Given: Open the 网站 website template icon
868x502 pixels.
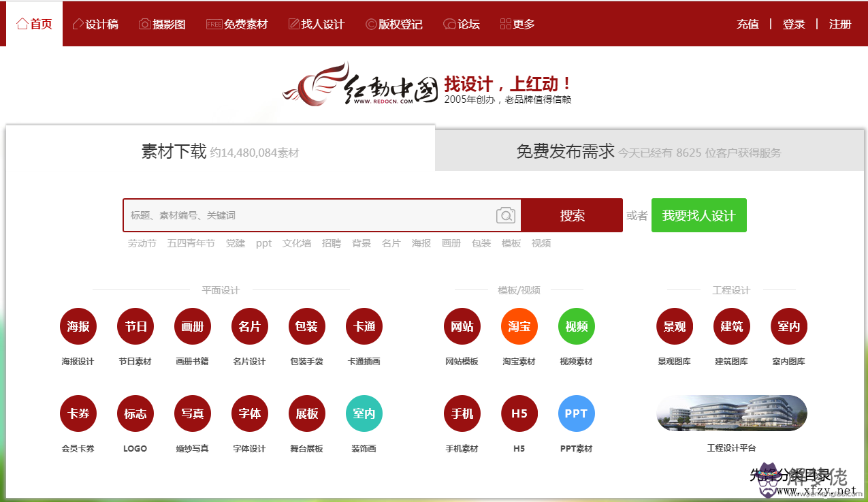Looking at the screenshot, I should click(462, 327).
